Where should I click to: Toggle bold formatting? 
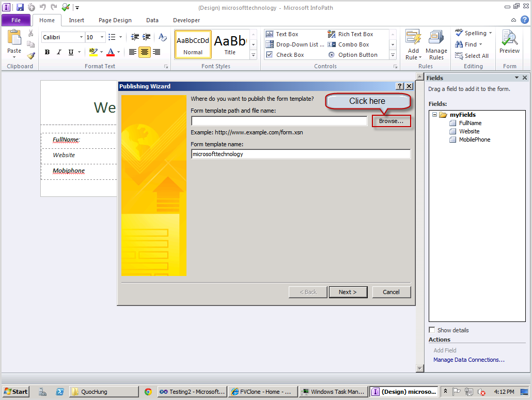point(46,52)
